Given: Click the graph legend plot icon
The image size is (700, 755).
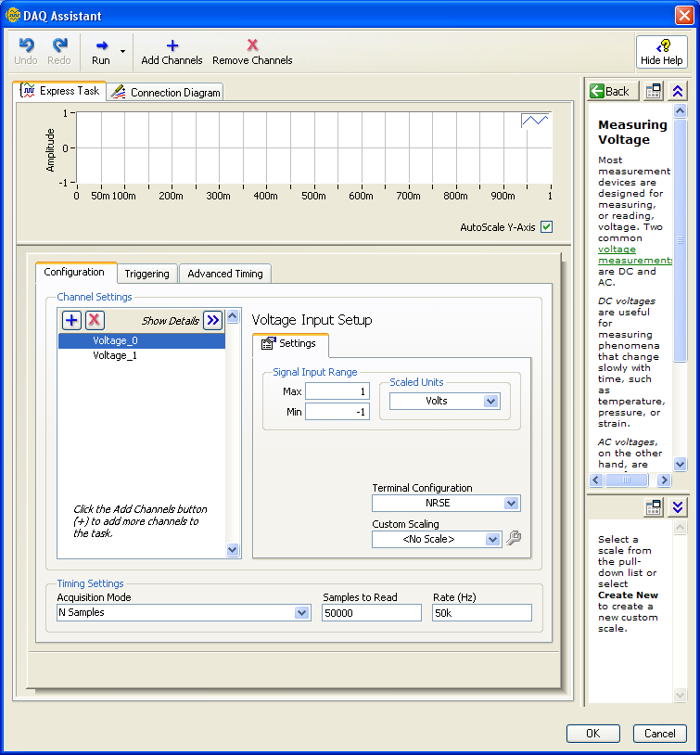Looking at the screenshot, I should pyautogui.click(x=535, y=121).
